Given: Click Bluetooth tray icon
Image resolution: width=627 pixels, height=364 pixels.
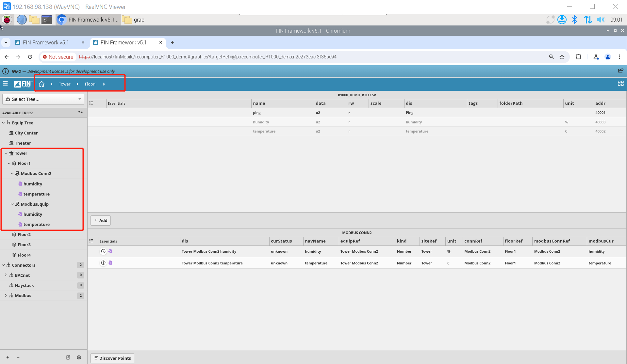Looking at the screenshot, I should 575,20.
